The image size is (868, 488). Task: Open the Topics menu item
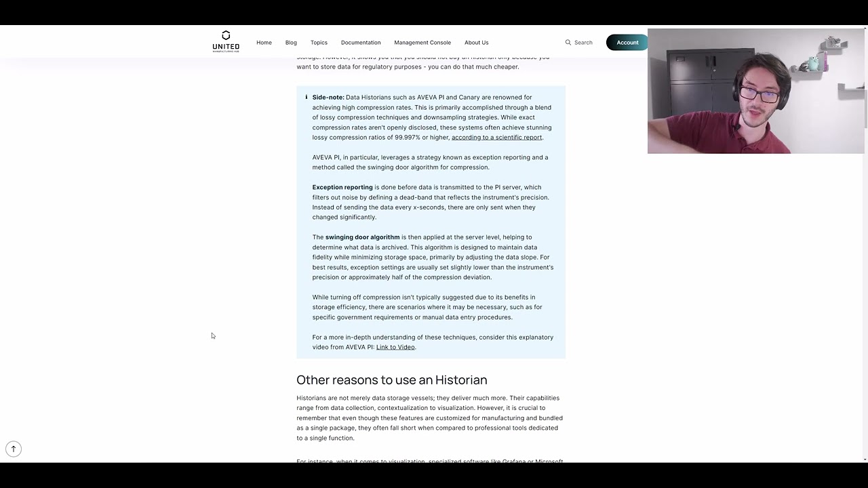(319, 43)
